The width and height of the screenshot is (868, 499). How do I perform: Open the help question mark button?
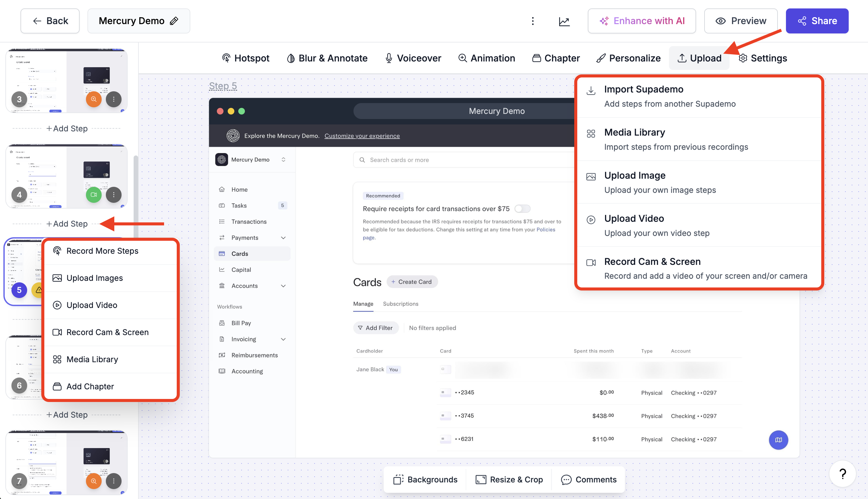pos(842,474)
